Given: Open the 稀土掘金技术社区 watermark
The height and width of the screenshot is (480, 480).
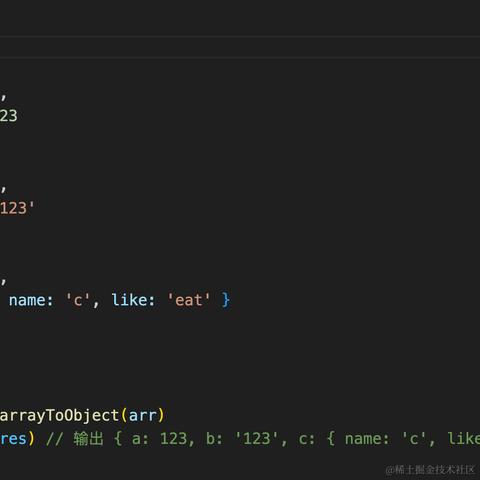Looking at the screenshot, I should (430, 470).
